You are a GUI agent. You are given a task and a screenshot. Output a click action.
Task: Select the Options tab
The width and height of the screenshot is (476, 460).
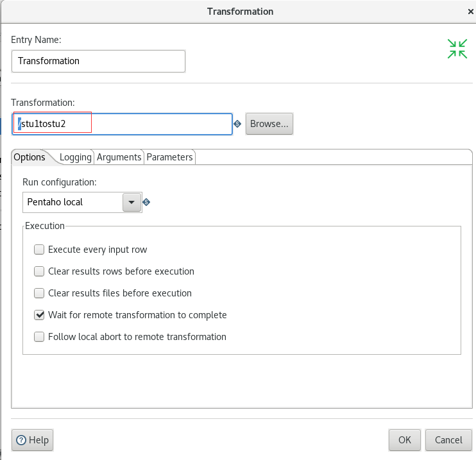30,157
